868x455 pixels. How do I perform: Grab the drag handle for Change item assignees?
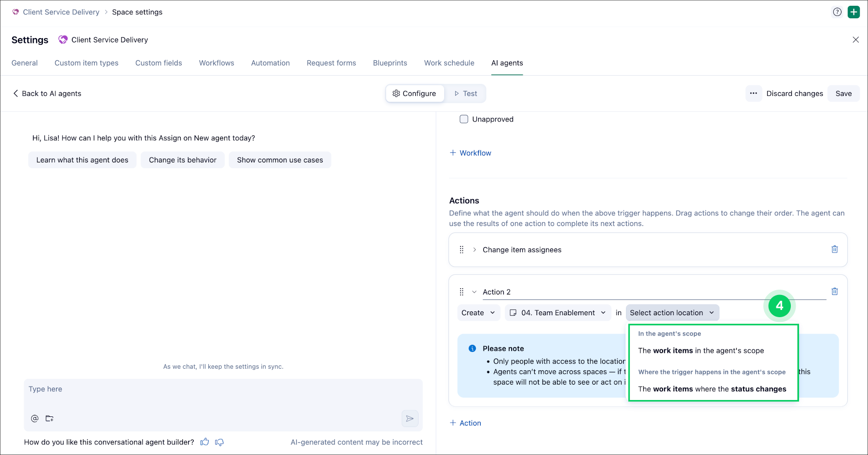click(461, 250)
